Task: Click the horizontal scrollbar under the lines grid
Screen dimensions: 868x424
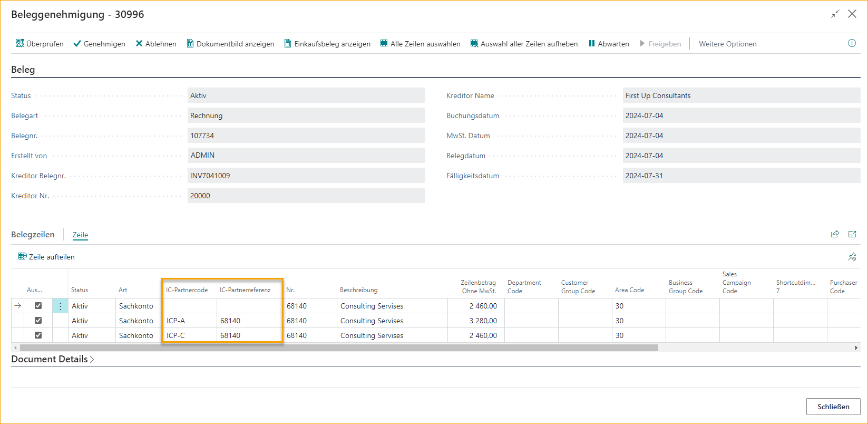Action: click(x=337, y=348)
